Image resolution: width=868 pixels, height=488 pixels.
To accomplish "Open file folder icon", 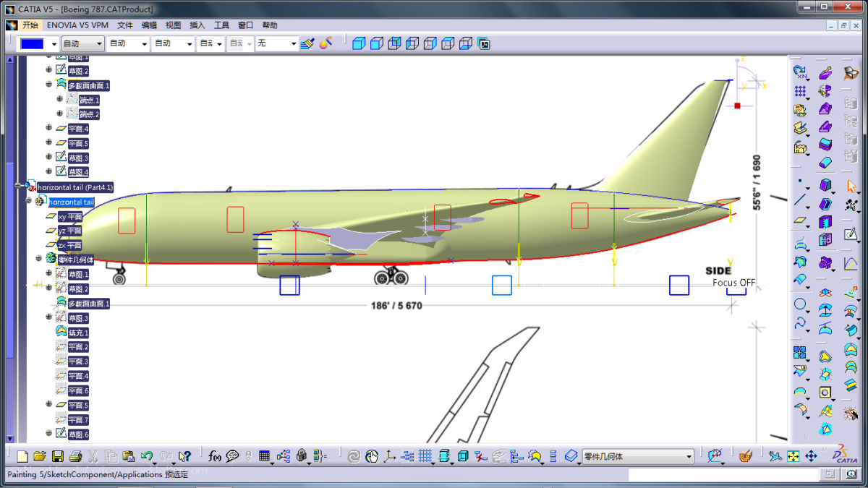I will tap(40, 456).
